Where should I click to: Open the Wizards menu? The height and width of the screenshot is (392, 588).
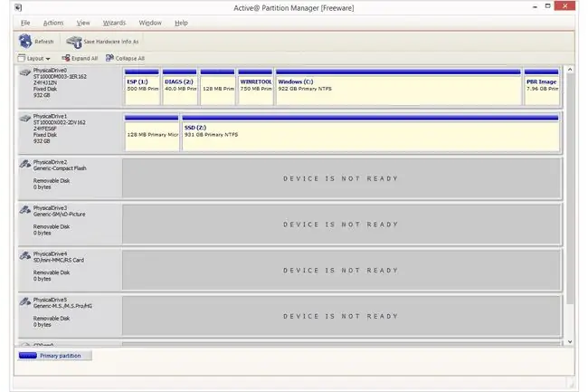pyautogui.click(x=114, y=23)
